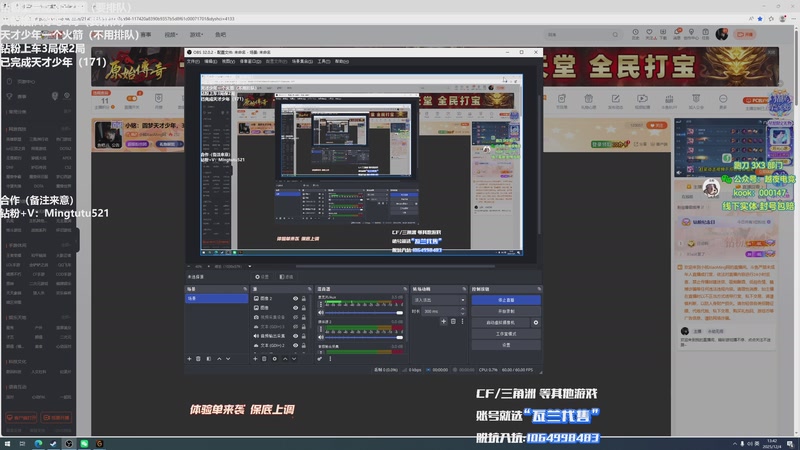Screen dimensions: 800x450
Task: Delete scene transition with trash icon
Action: click(453, 321)
